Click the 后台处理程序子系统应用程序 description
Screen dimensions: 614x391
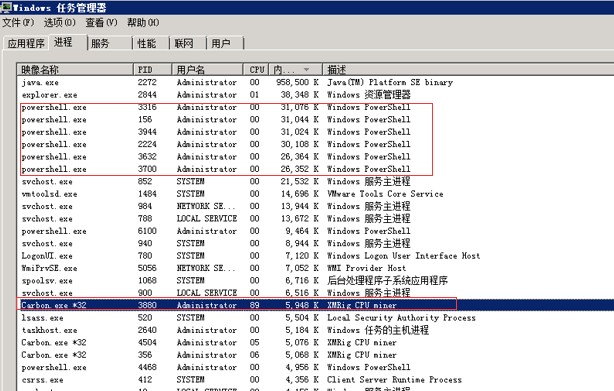pyautogui.click(x=387, y=281)
